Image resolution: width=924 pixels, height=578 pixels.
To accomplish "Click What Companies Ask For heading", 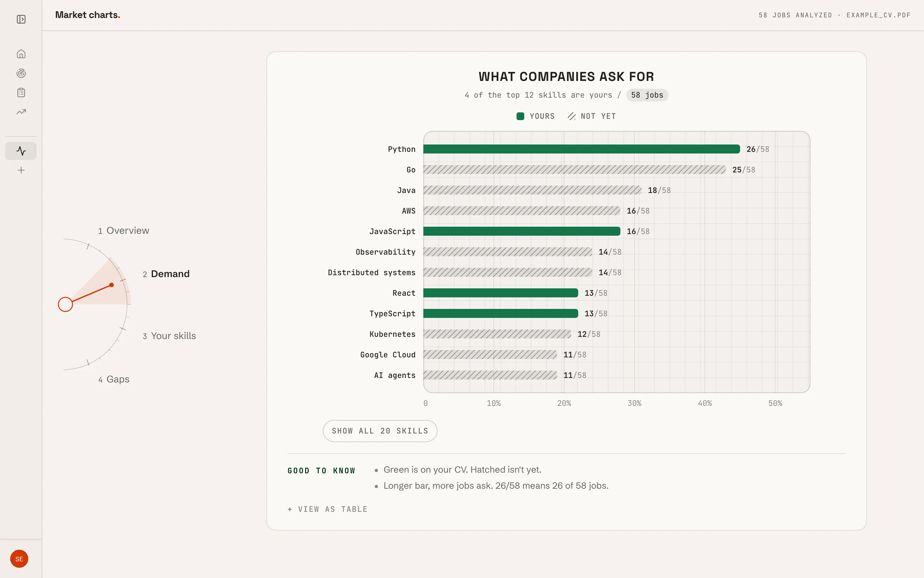I will coord(566,76).
